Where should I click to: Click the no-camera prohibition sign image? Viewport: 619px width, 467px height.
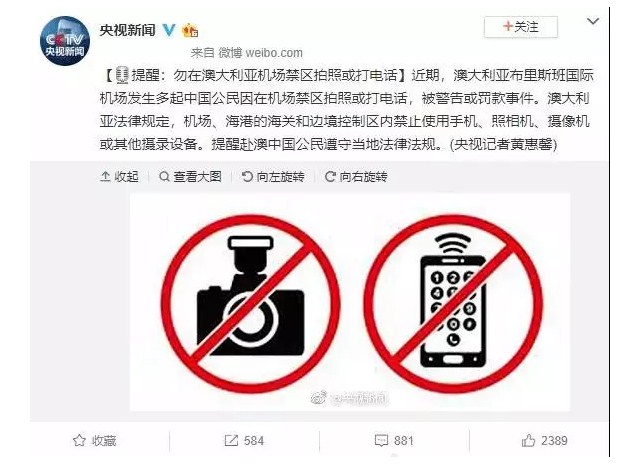coord(251,303)
